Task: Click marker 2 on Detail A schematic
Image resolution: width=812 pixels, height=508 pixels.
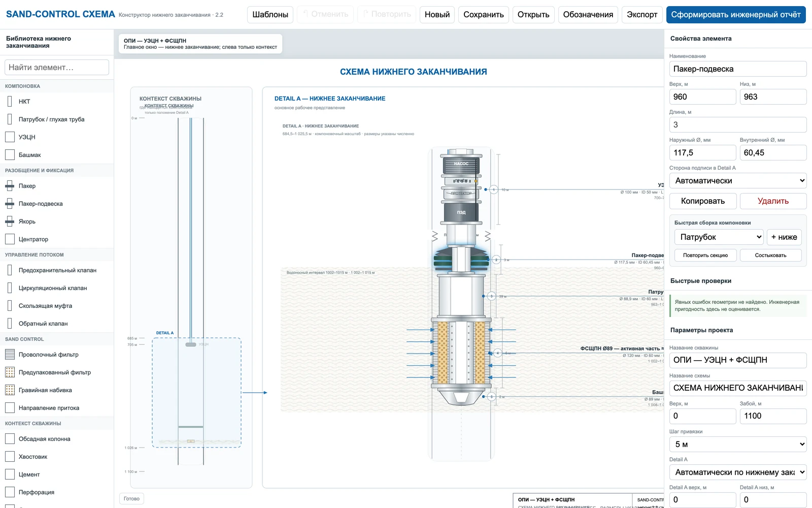Action: point(496,260)
